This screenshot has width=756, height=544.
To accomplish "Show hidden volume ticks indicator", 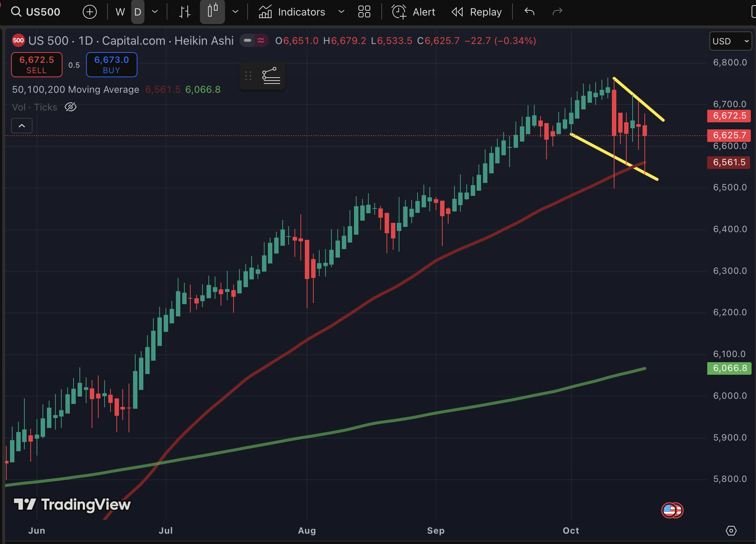I will 71,107.
